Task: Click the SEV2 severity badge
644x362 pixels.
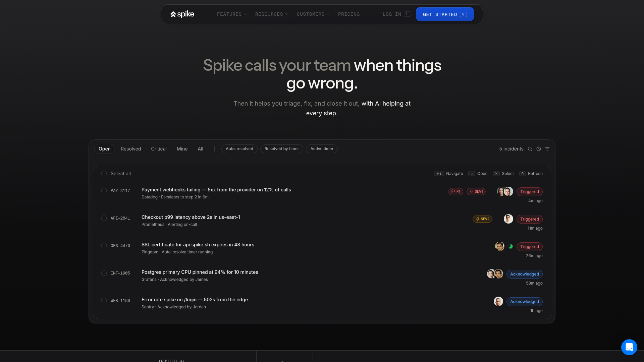Action: 482,219
